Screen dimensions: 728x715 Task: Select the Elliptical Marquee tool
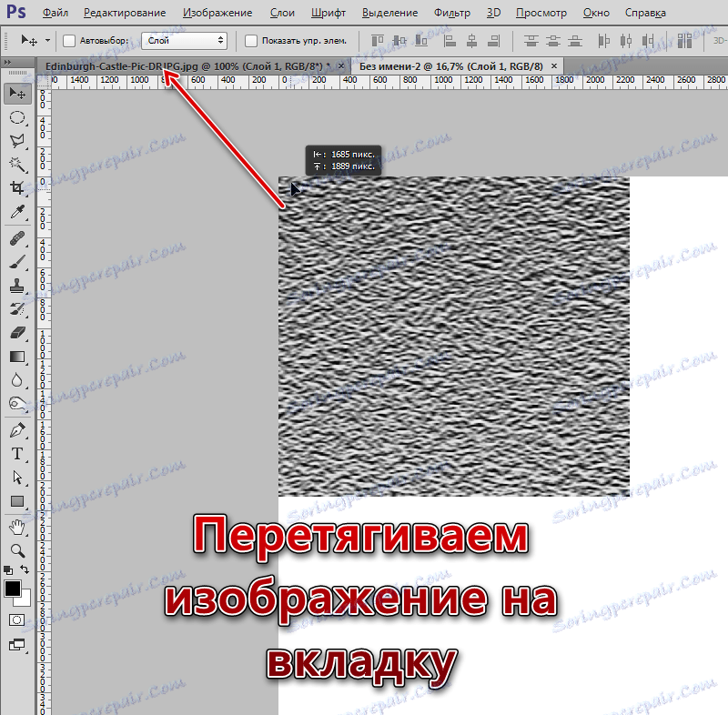click(17, 117)
